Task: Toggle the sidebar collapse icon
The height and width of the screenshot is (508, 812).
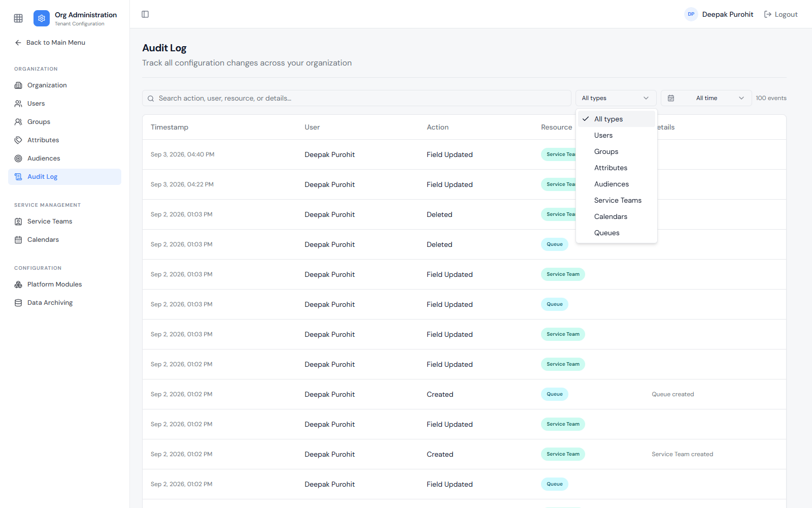Action: tap(145, 14)
